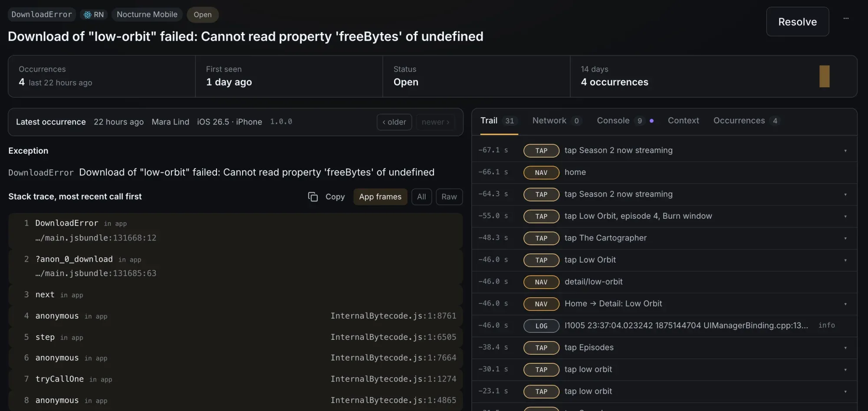Click main.jsbundle:131685:63 path
The height and width of the screenshot is (411, 868).
pyautogui.click(x=96, y=273)
